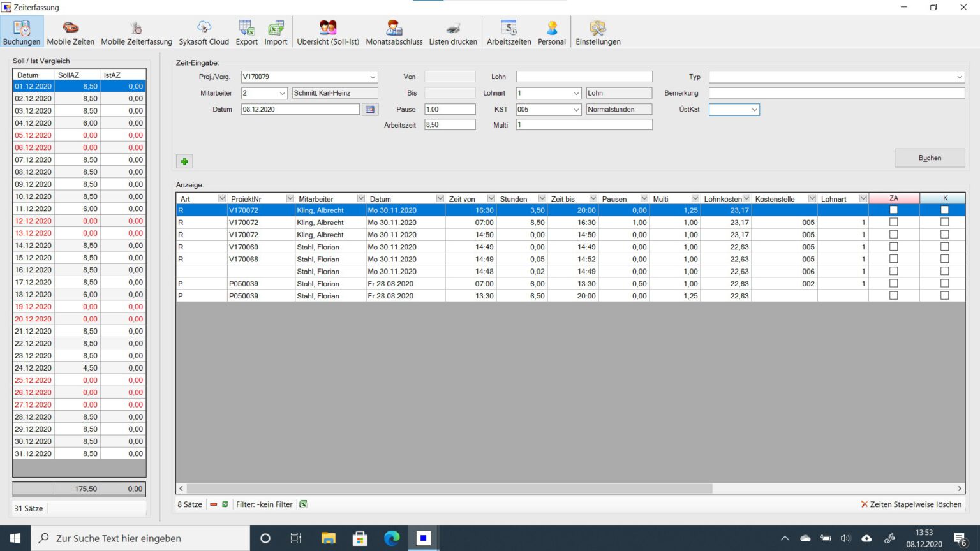Open Sykasoft Cloud from the toolbar
The image size is (980, 551).
click(x=204, y=33)
